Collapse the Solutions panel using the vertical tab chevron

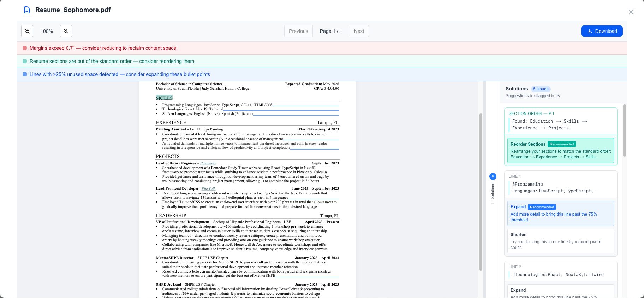click(493, 204)
